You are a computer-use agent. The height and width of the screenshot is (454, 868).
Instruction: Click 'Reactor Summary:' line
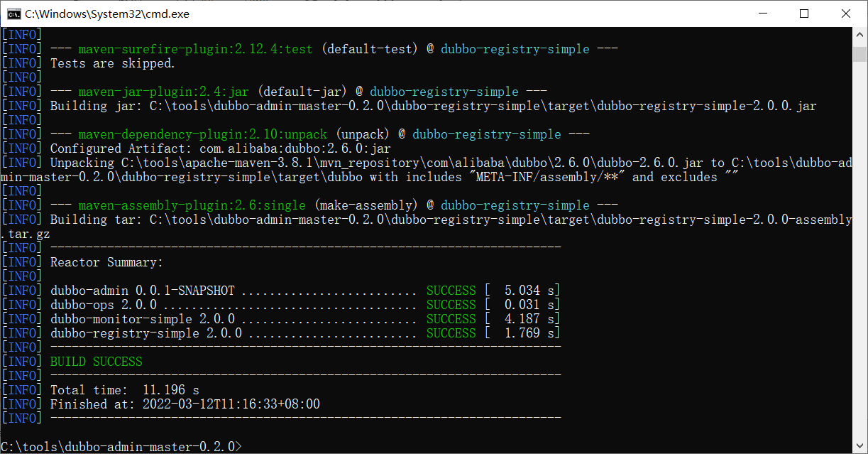(106, 262)
